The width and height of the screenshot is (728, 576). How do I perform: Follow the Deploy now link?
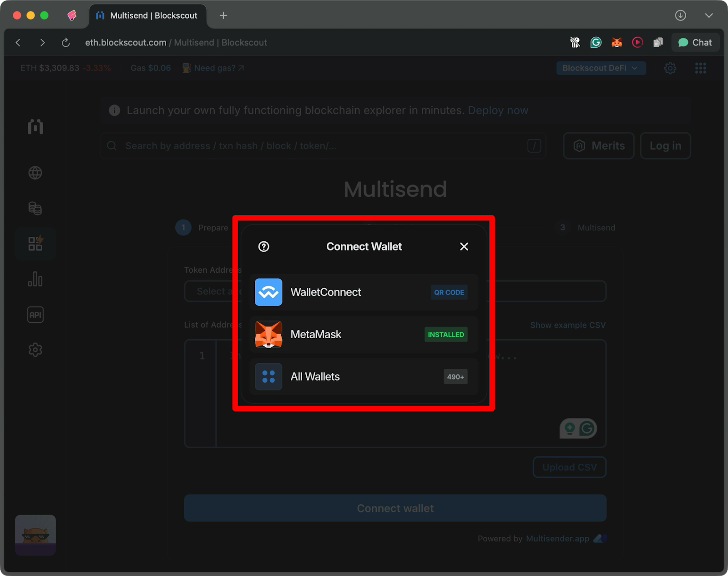pos(498,110)
